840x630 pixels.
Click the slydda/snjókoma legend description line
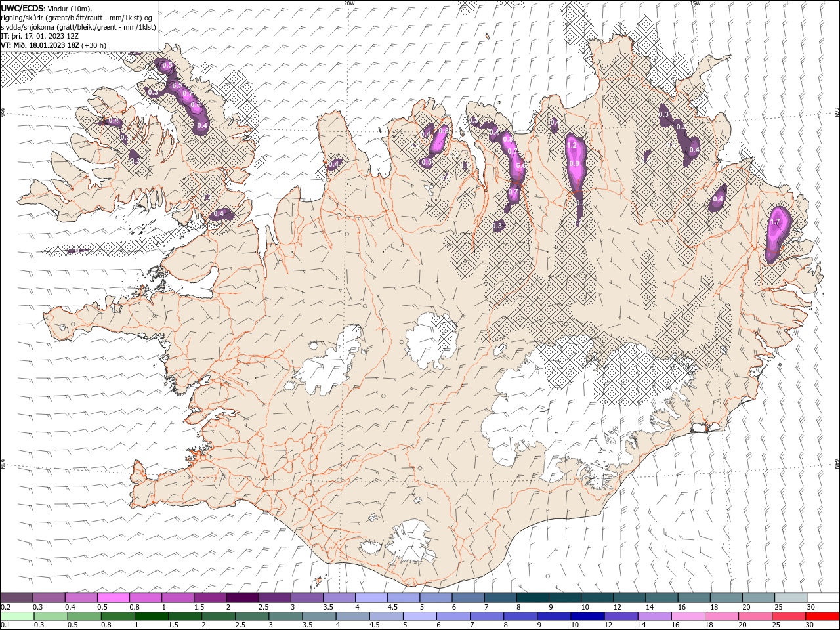(78, 27)
